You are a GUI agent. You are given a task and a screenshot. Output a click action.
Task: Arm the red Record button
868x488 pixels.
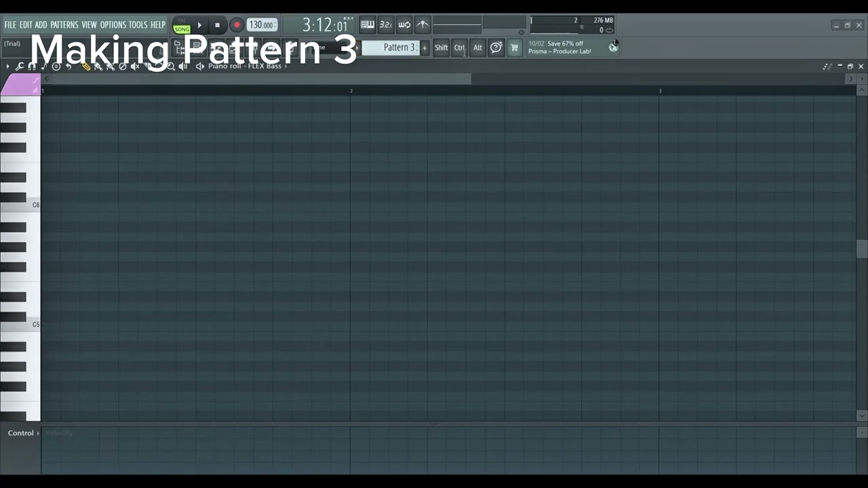[x=237, y=25]
